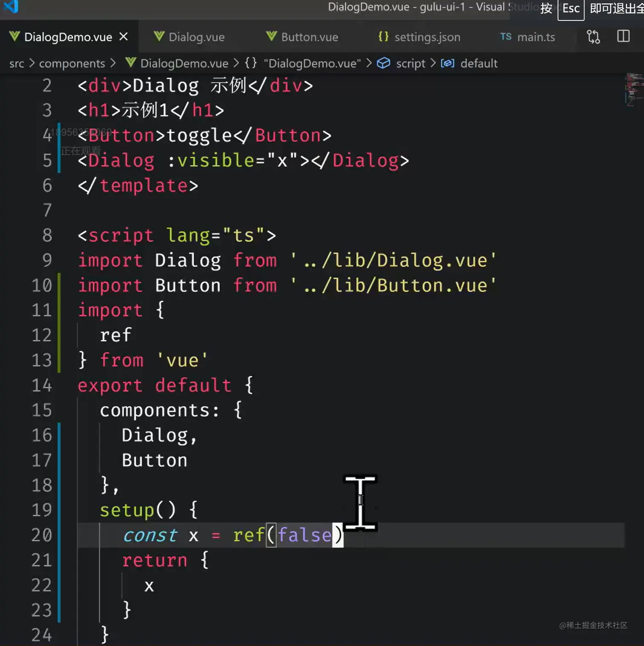Click the Vue icon on DialogDemo.vue tab

(x=14, y=37)
